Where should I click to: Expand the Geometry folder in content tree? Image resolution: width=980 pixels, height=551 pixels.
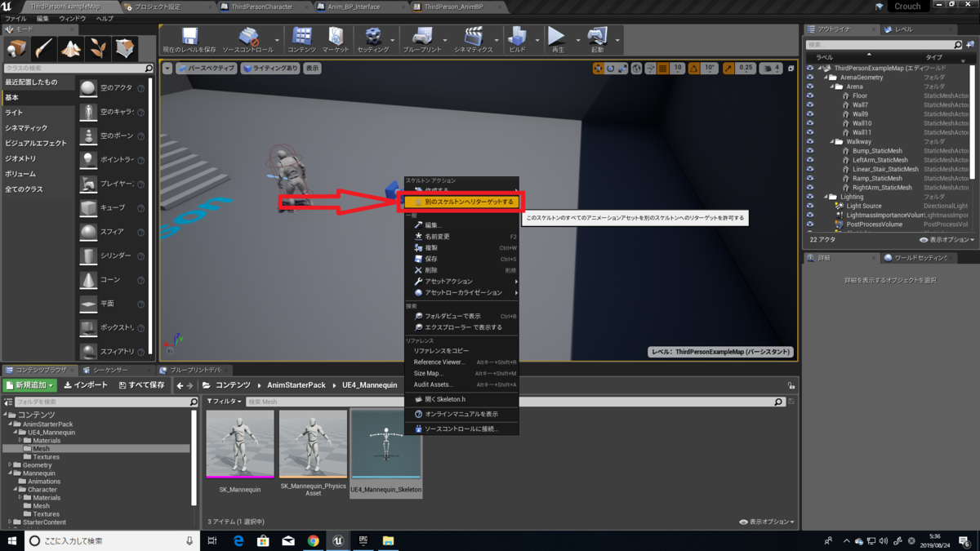pos(11,465)
